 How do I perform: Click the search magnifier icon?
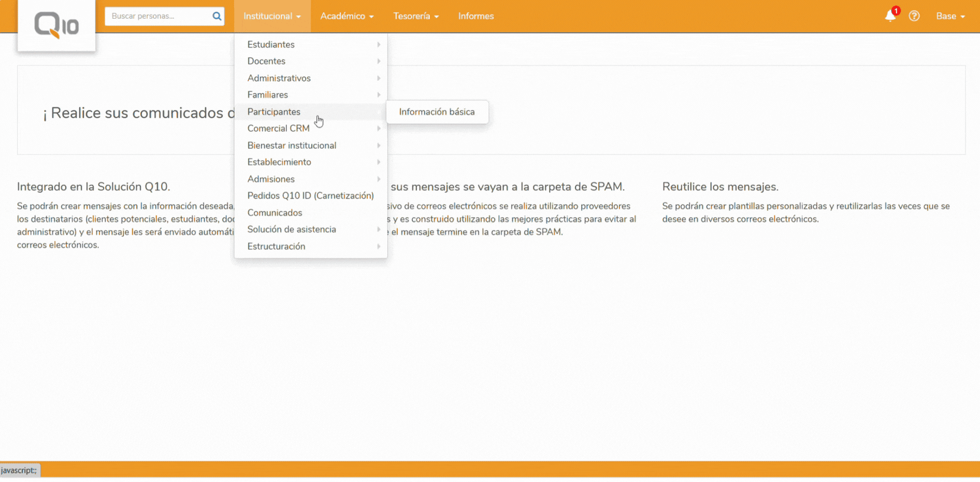[217, 16]
